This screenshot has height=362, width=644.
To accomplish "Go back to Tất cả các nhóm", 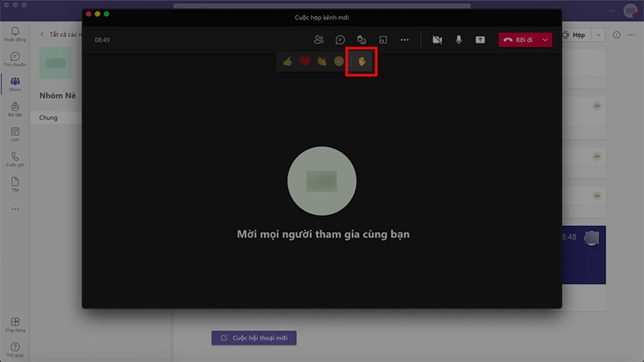I will click(60, 35).
